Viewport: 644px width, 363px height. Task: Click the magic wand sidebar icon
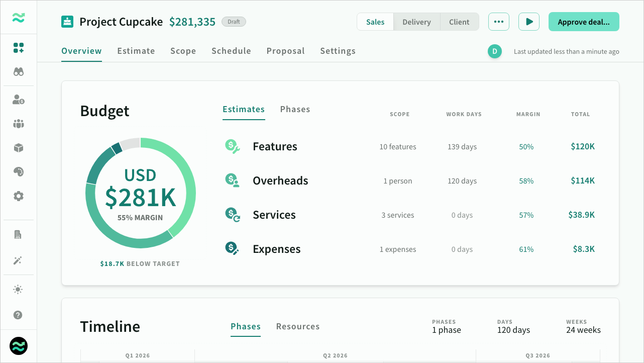(x=19, y=260)
